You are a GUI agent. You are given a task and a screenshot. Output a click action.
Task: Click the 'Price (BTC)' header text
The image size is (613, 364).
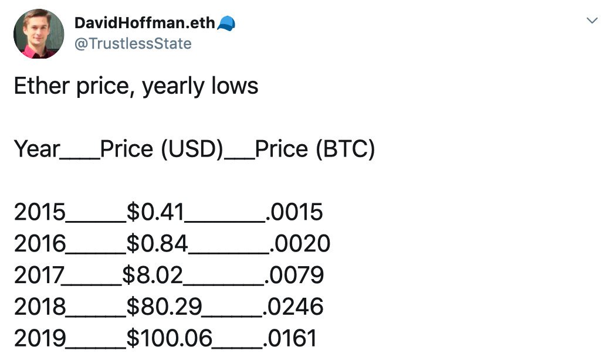click(x=315, y=149)
